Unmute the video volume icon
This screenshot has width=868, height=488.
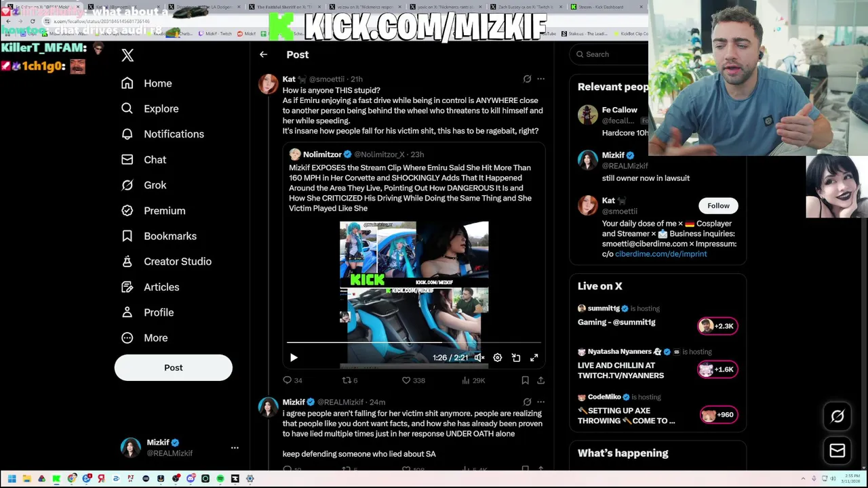click(479, 357)
